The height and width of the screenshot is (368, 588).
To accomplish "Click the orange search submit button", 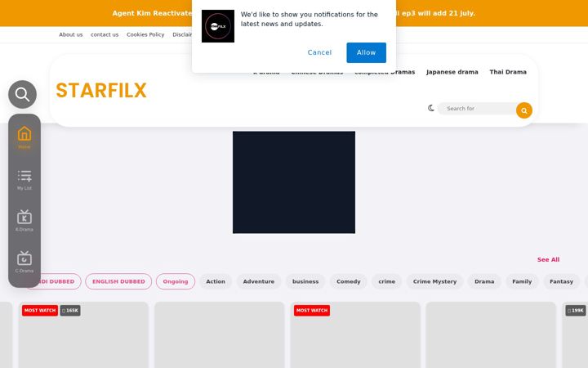I will 523,110.
